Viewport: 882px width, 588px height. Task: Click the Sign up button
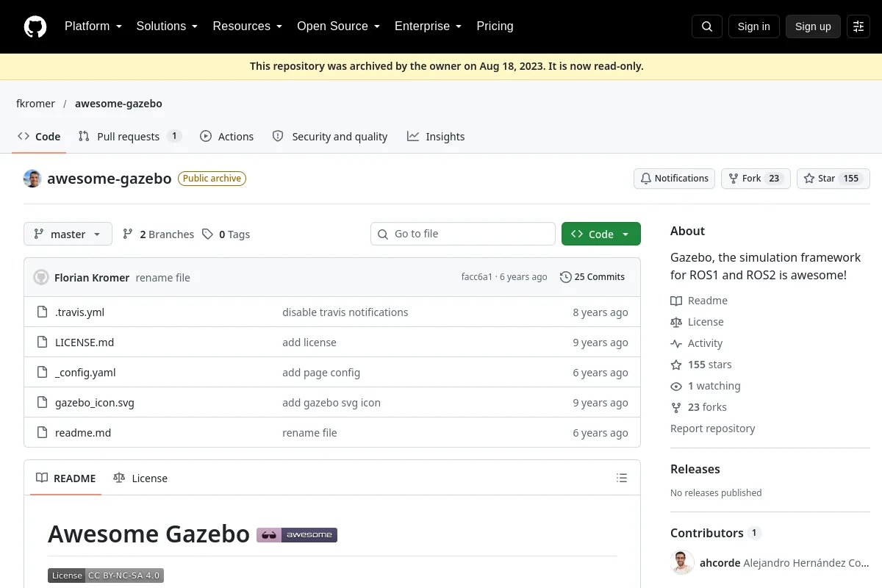coord(813,26)
